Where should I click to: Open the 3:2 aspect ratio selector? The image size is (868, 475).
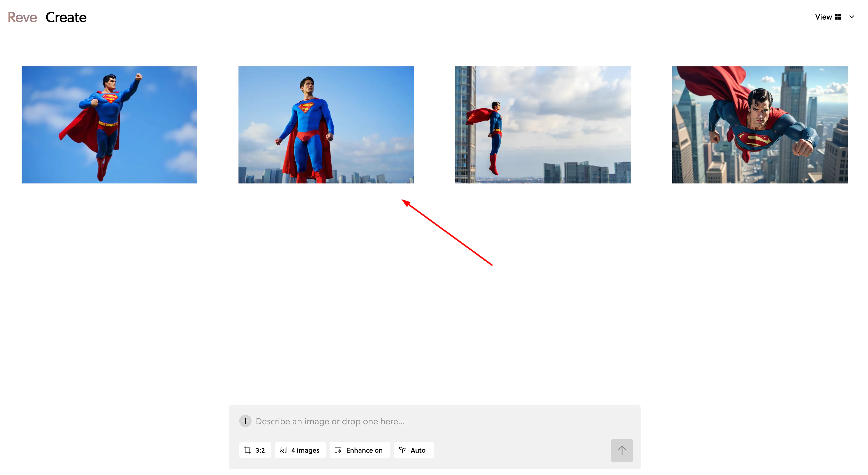255,450
